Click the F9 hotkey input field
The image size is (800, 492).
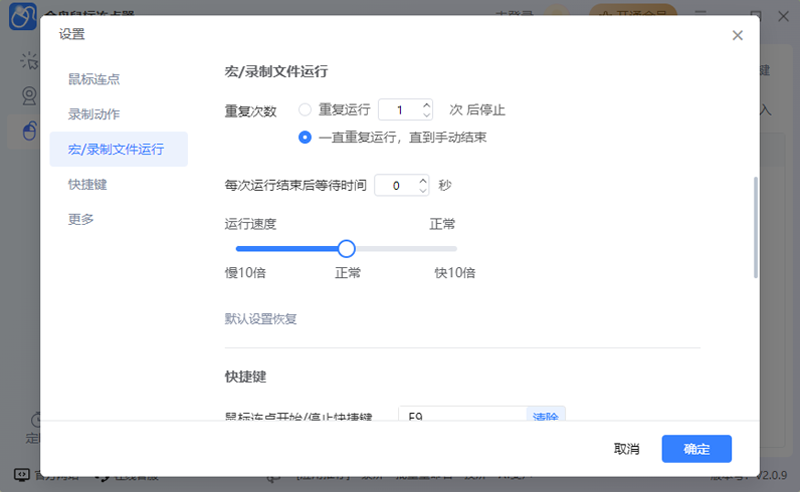462,415
